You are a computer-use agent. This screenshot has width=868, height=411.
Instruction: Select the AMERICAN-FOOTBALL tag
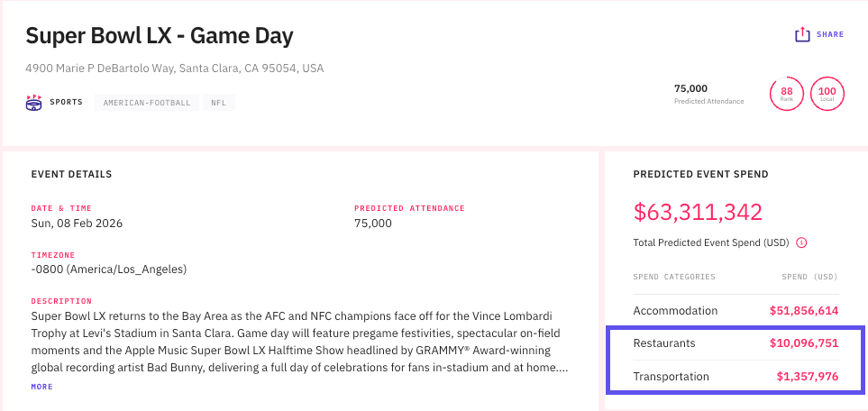[147, 103]
